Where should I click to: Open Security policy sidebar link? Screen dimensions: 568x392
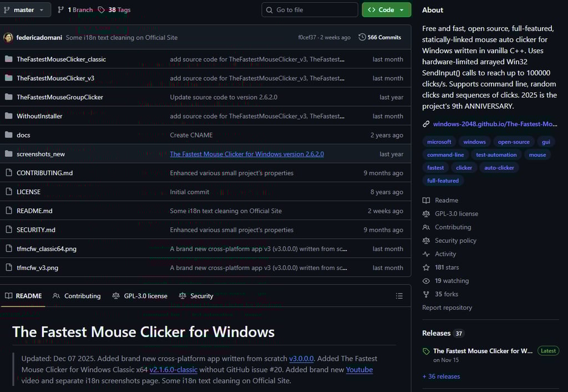(x=456, y=241)
